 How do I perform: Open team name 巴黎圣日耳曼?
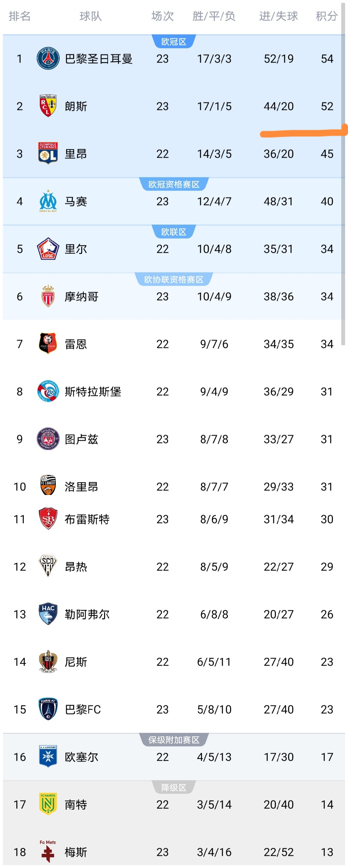98,59
